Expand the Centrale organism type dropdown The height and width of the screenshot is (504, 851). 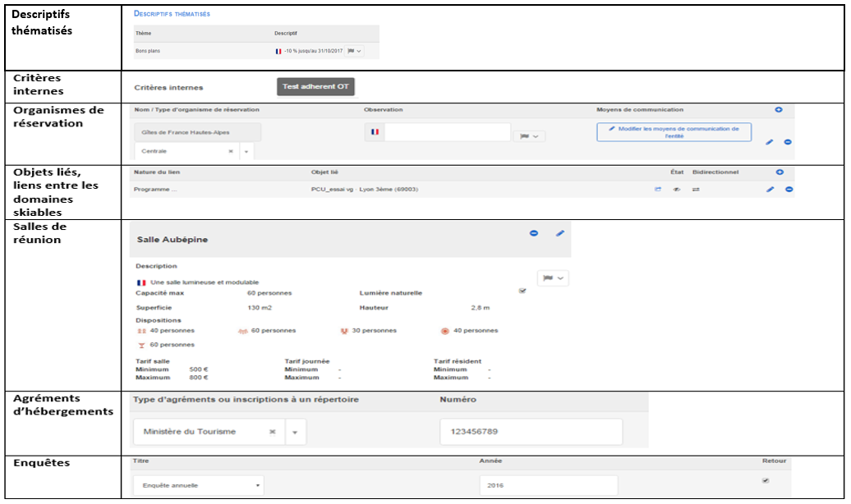click(246, 151)
